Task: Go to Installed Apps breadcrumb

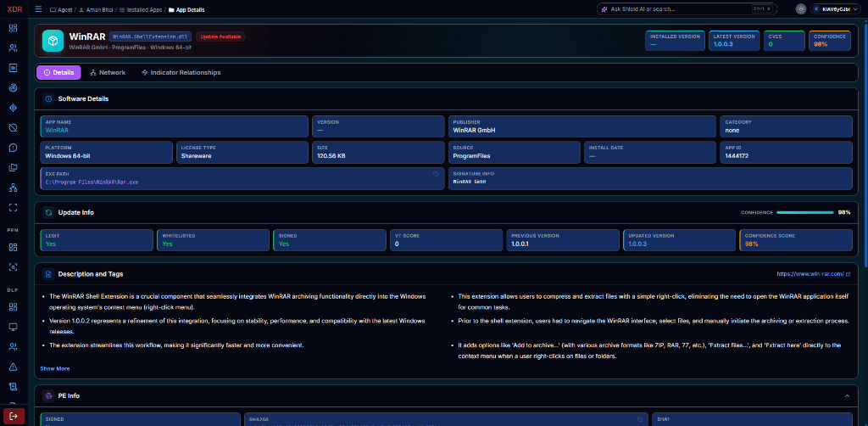Action: coord(141,10)
